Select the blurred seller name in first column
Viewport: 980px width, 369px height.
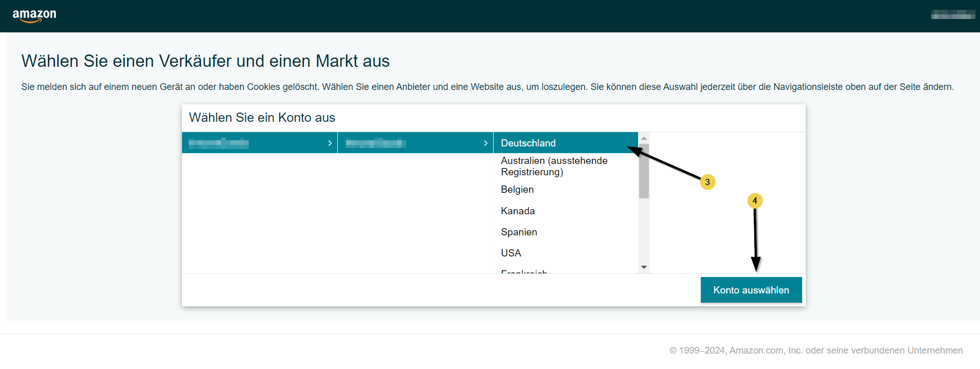219,143
